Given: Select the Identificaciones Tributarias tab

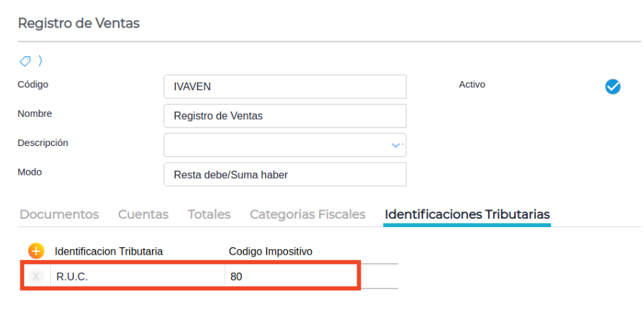Looking at the screenshot, I should click(x=467, y=214).
